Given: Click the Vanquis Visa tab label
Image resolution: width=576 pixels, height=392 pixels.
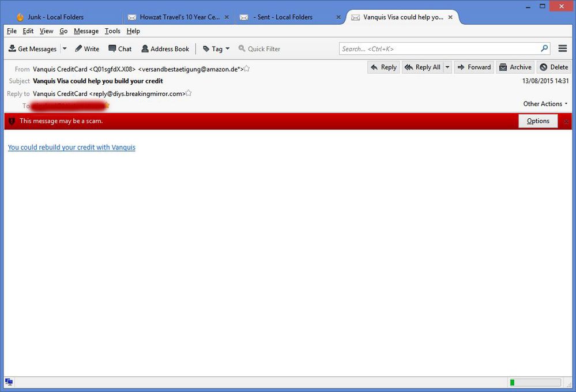Looking at the screenshot, I should [x=403, y=17].
